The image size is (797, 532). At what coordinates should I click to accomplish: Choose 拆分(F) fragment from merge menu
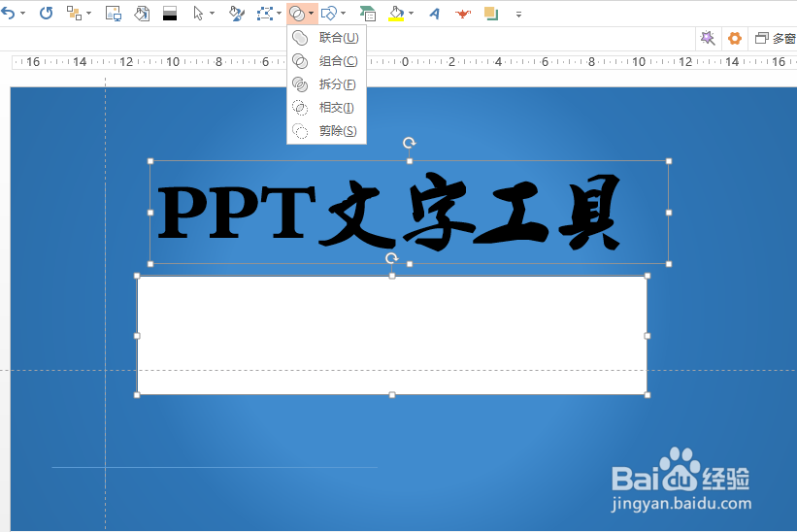click(326, 84)
